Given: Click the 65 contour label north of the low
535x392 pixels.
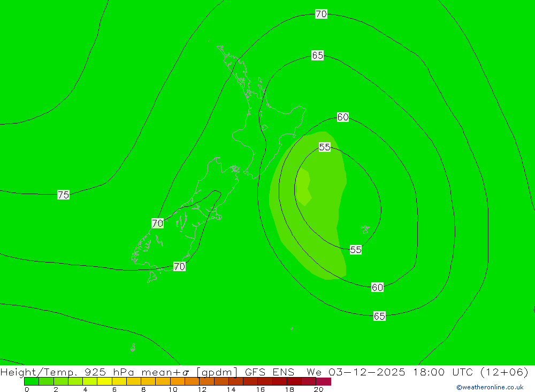Looking at the screenshot, I should point(317,55).
